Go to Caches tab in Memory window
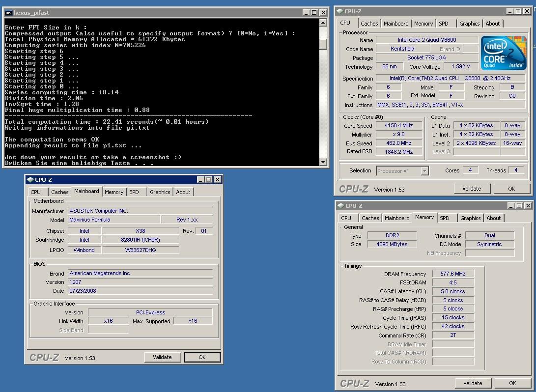This screenshot has height=392, width=536. click(370, 218)
